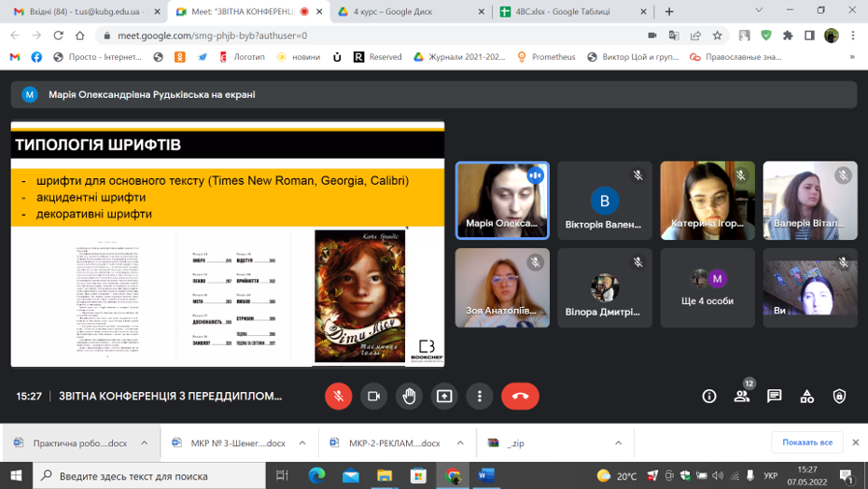Open Ще 4 особи tile
Image resolution: width=868 pixels, height=489 pixels.
click(707, 288)
